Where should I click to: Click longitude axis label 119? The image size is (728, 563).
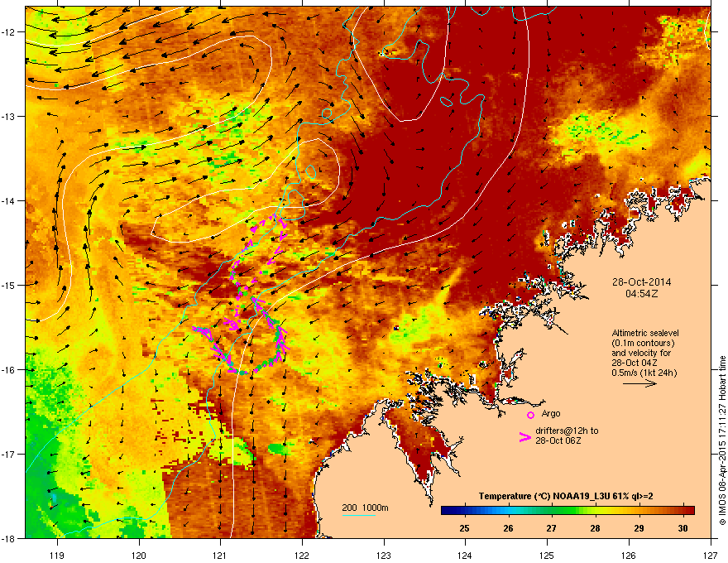(x=57, y=555)
